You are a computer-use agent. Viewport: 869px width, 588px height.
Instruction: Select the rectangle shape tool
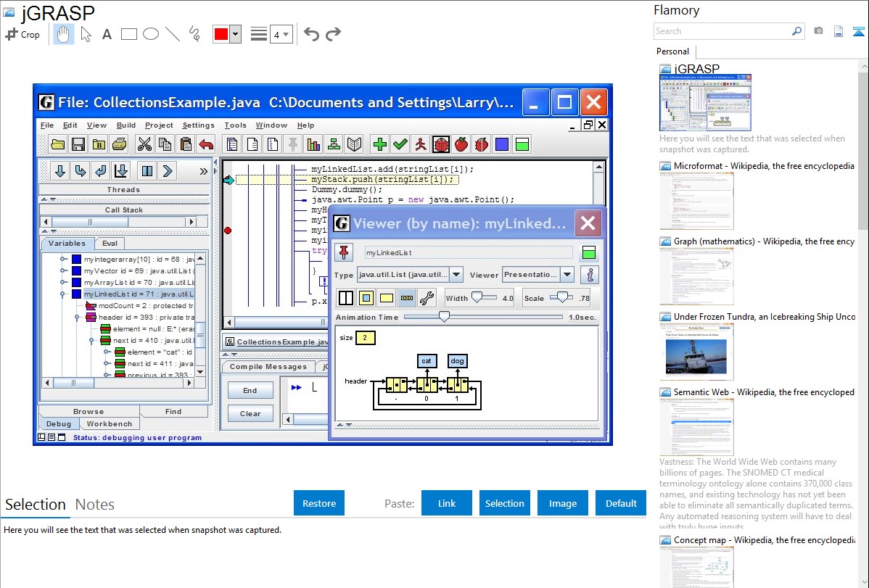pyautogui.click(x=128, y=34)
